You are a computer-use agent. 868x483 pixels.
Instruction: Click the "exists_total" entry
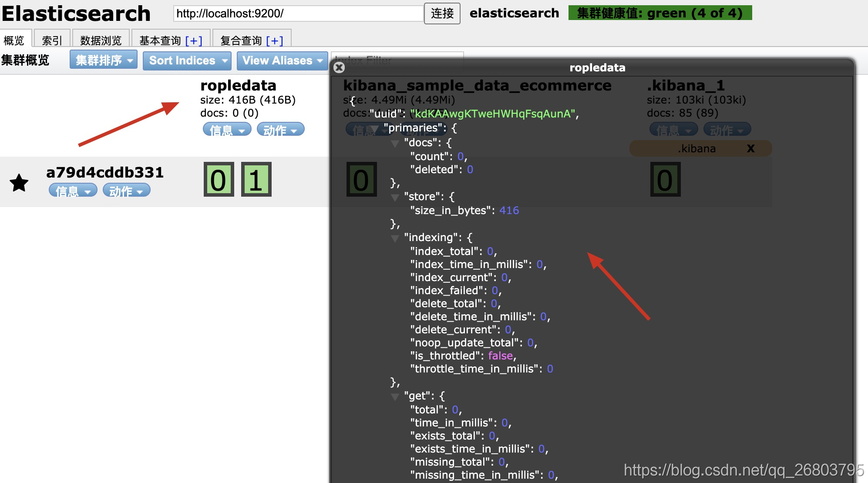pyautogui.click(x=454, y=436)
